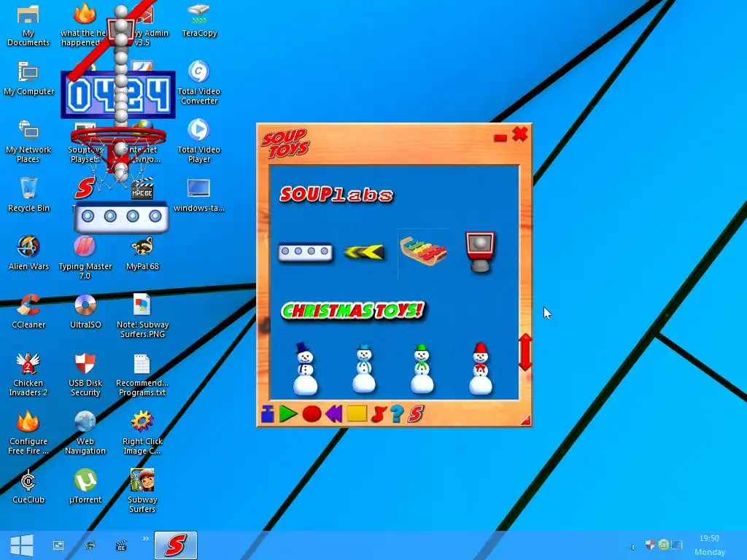747x560 pixels.
Task: Select the snowman with green hat and scarf
Action: (422, 368)
